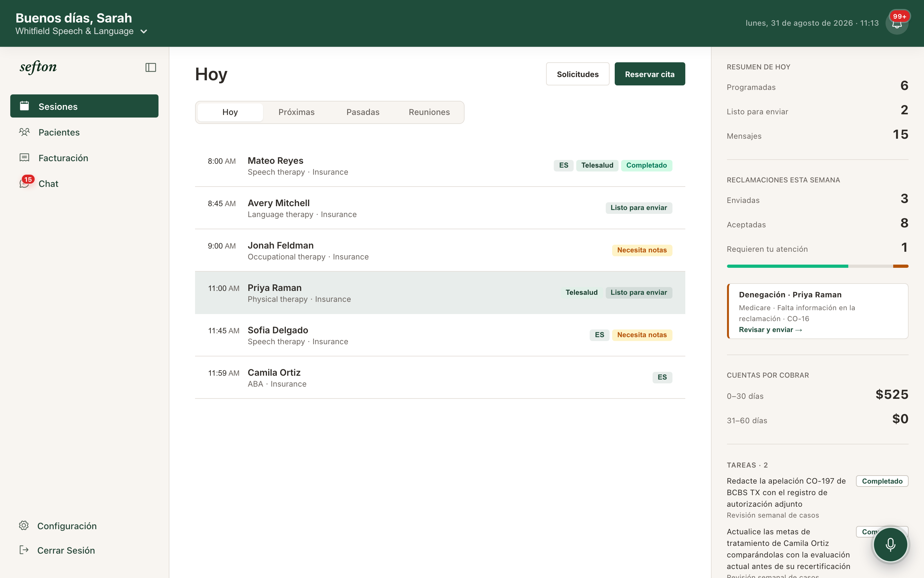Open Avery Mitchell session row
Screen dimensions: 924x578
click(x=440, y=208)
